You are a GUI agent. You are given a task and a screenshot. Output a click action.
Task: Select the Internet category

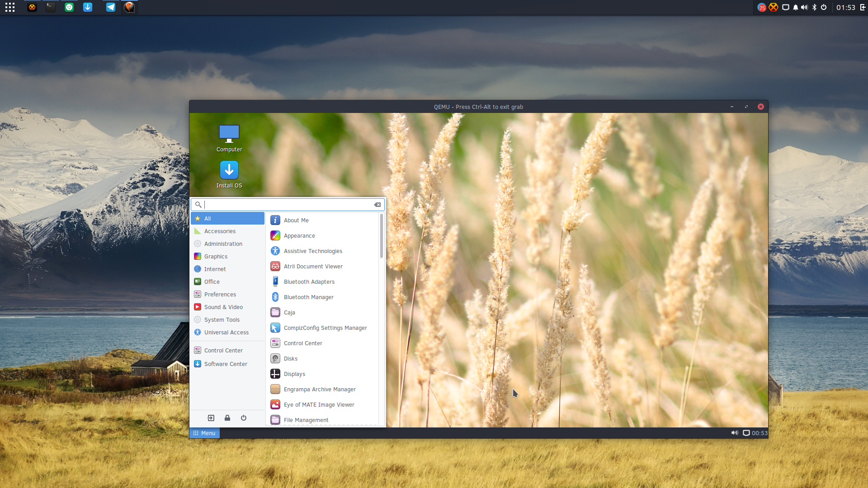227,269
